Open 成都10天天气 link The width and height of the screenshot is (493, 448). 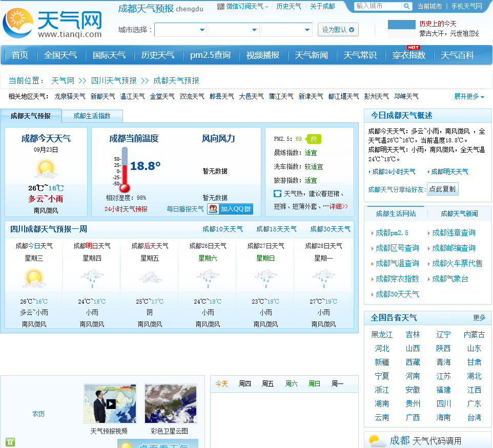(x=222, y=229)
